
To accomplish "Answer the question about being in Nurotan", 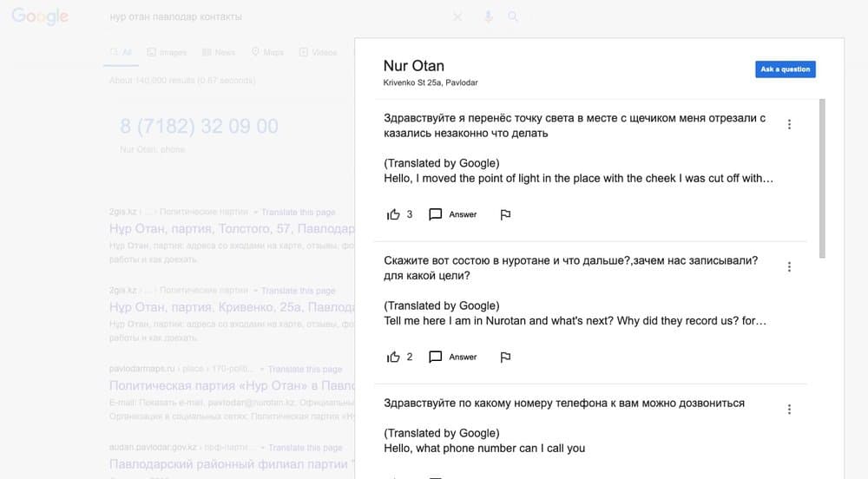I will [x=453, y=357].
